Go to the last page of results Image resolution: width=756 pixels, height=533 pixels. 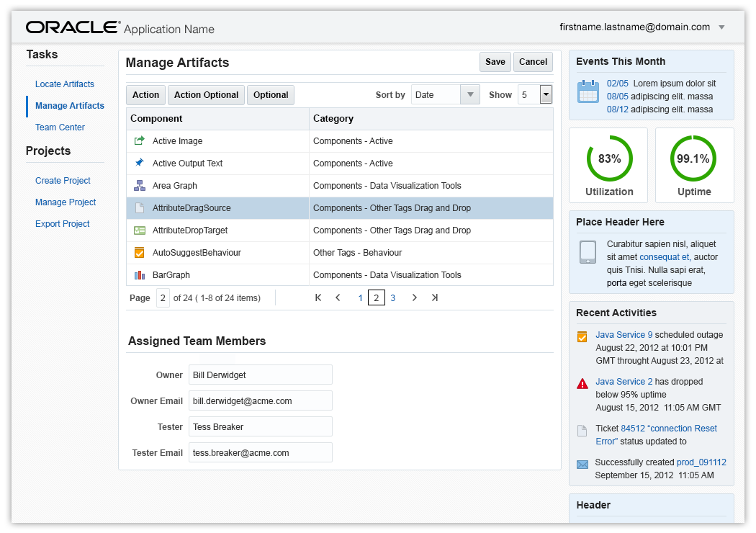(435, 297)
